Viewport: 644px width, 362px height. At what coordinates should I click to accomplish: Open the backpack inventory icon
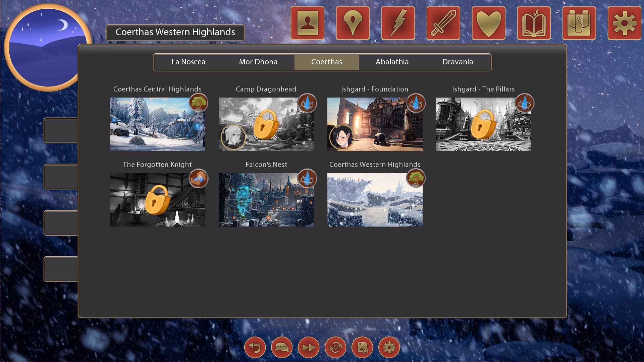tap(579, 23)
